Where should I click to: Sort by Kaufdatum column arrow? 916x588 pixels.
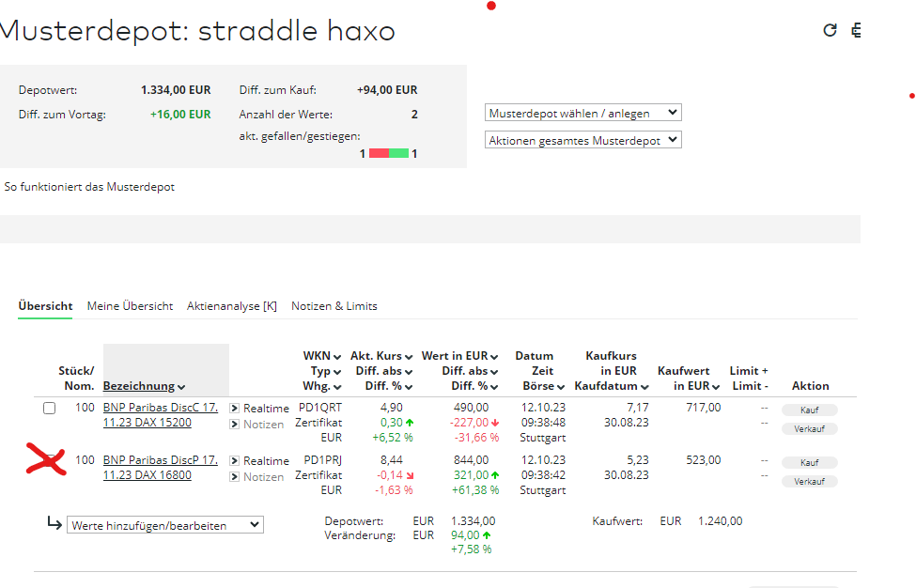point(643,387)
